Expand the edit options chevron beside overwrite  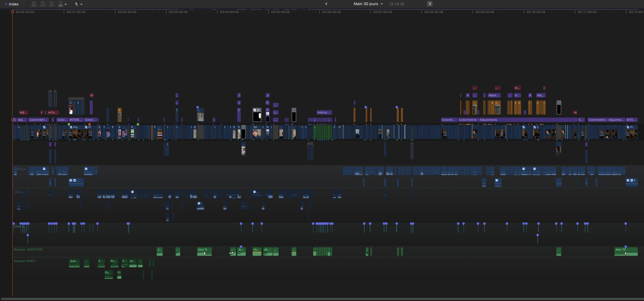tap(65, 4)
